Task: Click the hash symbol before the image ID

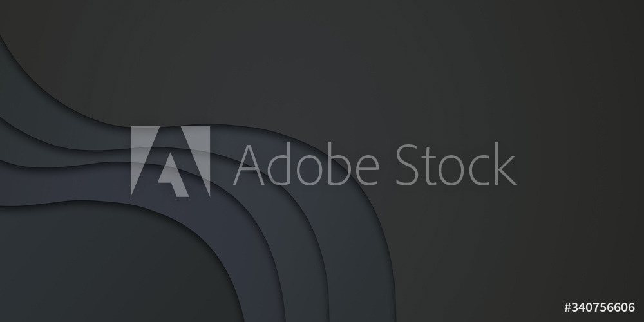Action: [568, 307]
